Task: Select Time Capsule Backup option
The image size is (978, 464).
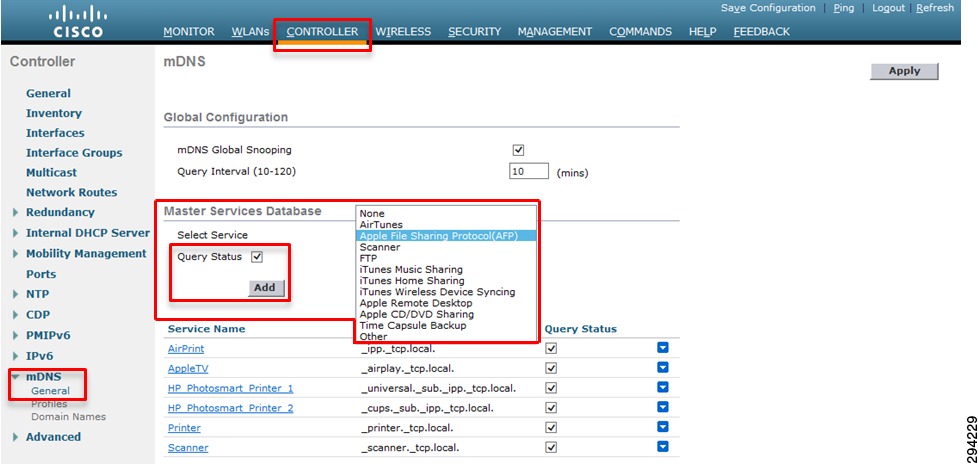Action: pyautogui.click(x=446, y=326)
